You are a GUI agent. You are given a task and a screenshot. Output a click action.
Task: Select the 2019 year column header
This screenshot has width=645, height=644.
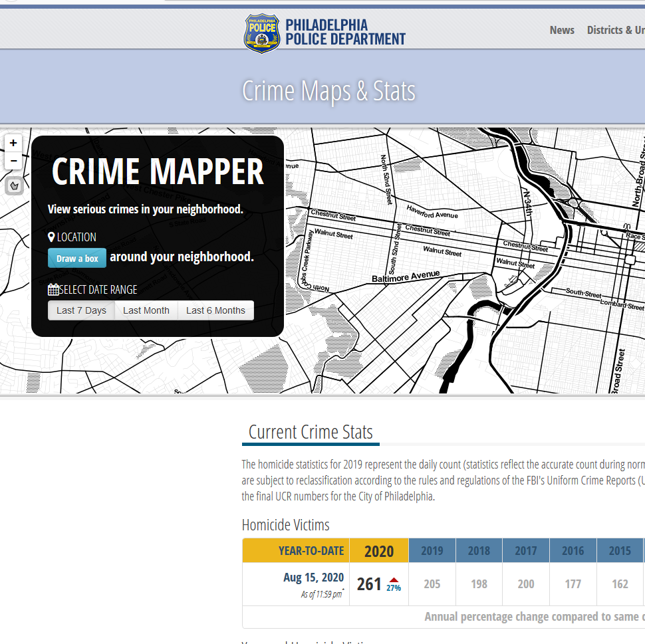(432, 551)
